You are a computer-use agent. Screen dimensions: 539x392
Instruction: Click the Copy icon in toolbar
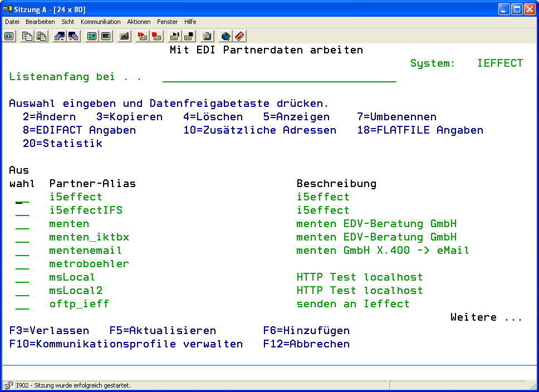click(27, 36)
